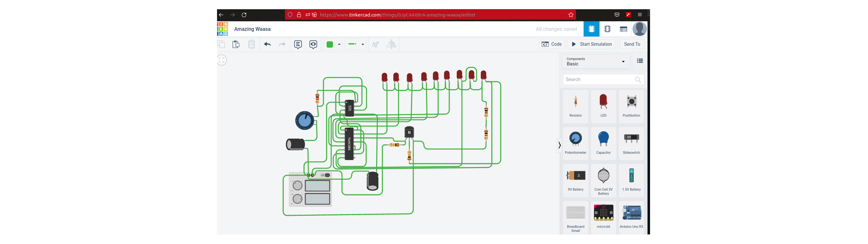Click the zoom to fit button
868x244 pixels.
click(x=222, y=60)
